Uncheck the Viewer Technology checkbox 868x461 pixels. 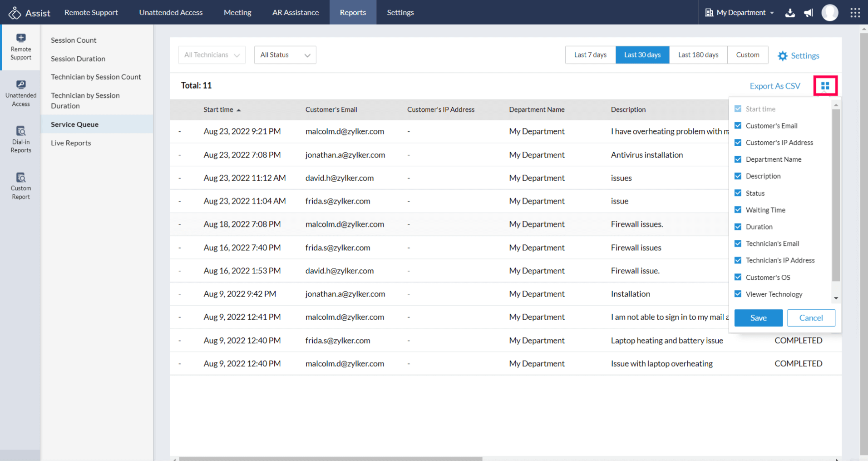click(738, 294)
